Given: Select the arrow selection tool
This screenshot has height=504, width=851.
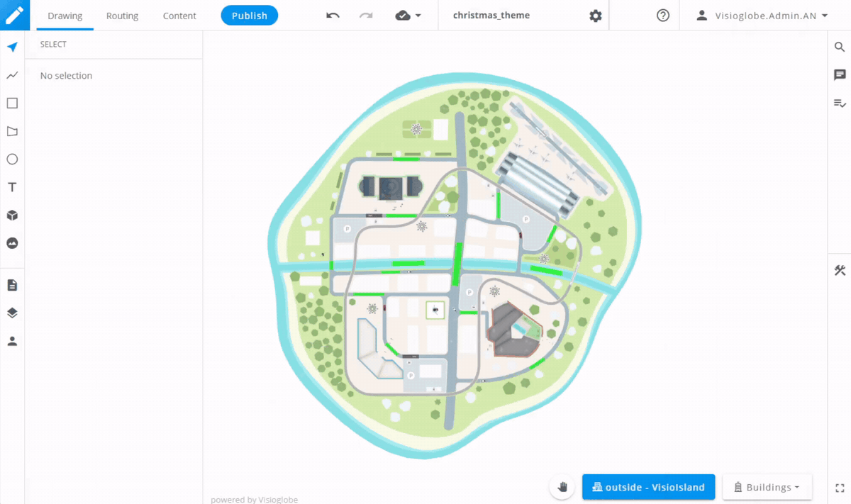Looking at the screenshot, I should [x=12, y=47].
